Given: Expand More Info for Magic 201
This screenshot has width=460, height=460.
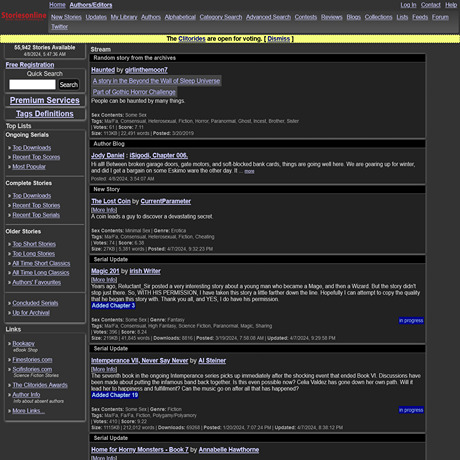Looking at the screenshot, I should pyautogui.click(x=104, y=280).
